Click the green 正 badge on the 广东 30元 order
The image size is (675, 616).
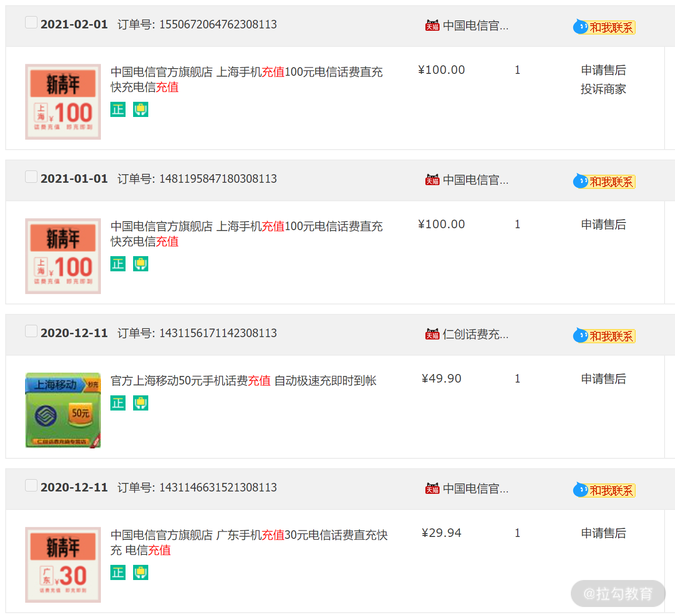(118, 572)
